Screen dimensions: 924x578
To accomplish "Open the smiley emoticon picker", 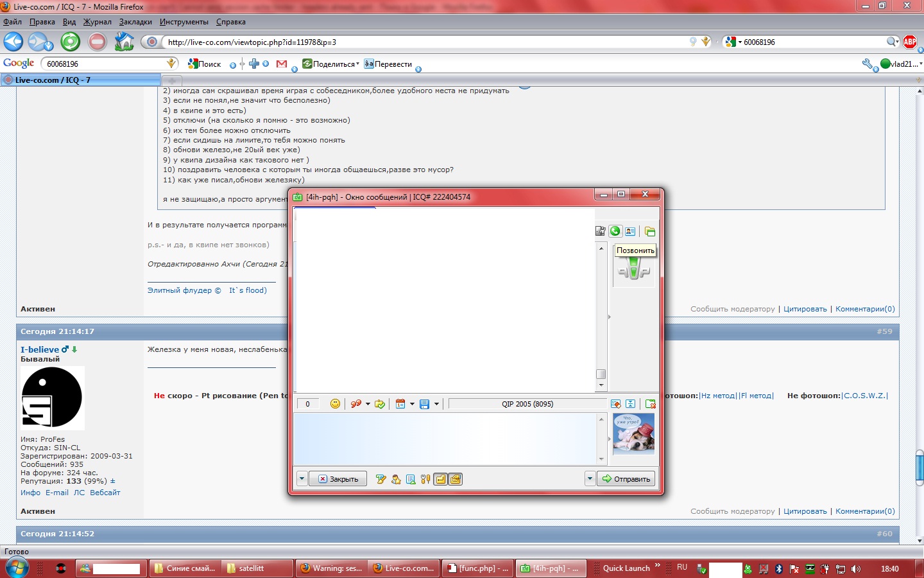I will tap(335, 404).
